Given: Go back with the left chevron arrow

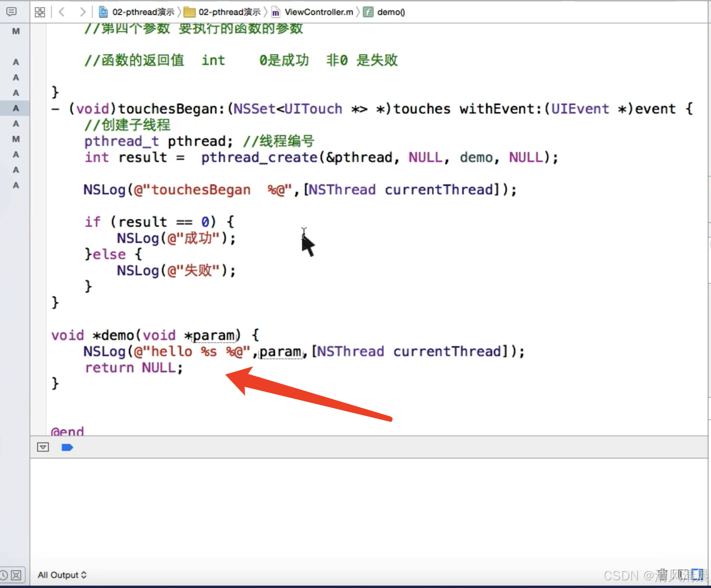Looking at the screenshot, I should tap(62, 12).
